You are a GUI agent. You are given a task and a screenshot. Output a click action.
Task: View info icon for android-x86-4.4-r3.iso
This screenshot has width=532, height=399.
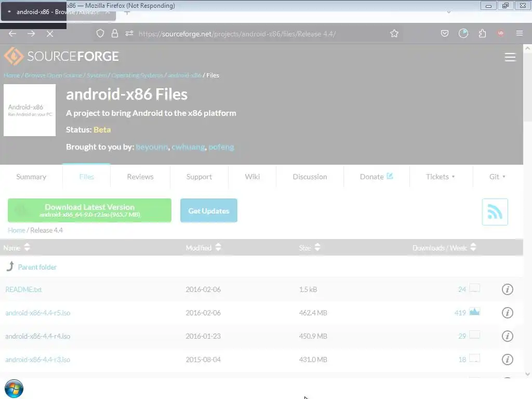[x=507, y=360]
